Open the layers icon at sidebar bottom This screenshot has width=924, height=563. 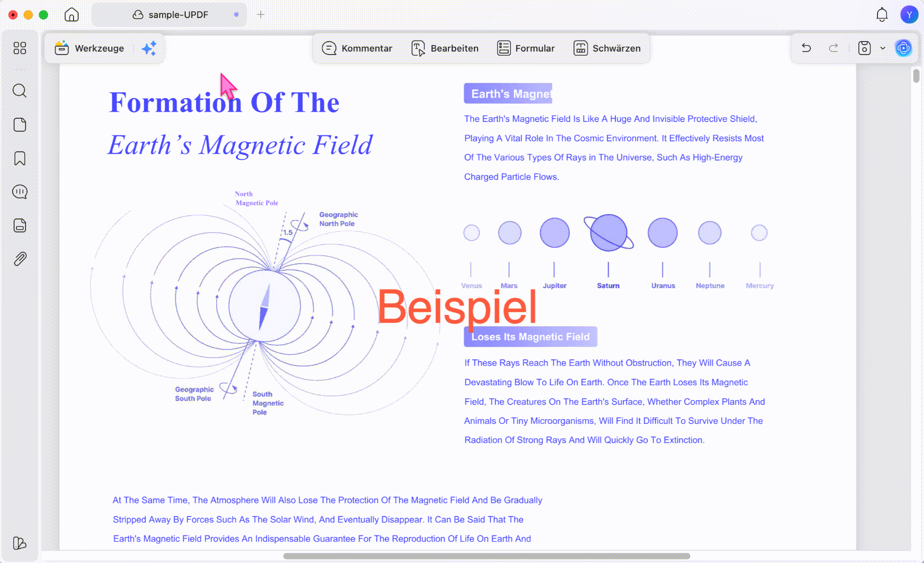coord(20,543)
